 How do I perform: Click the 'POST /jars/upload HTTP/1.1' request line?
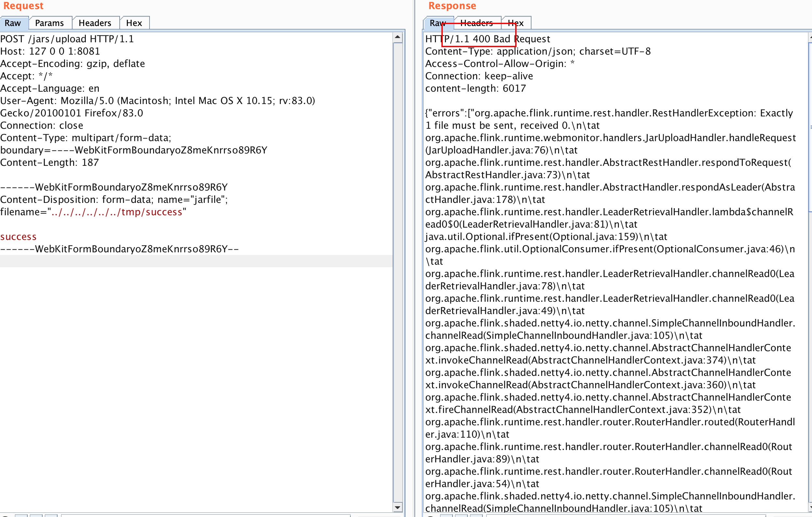tap(67, 39)
